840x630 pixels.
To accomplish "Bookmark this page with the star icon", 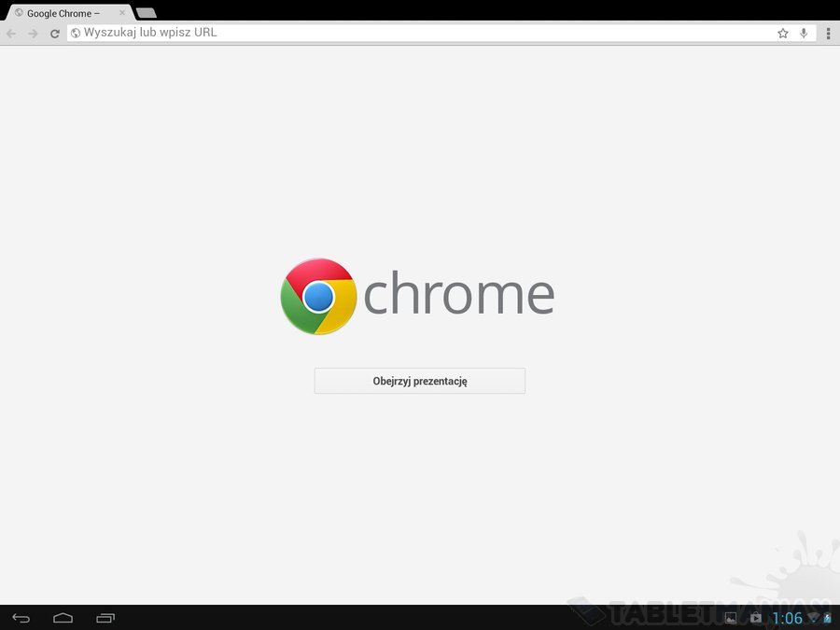I will [783, 34].
